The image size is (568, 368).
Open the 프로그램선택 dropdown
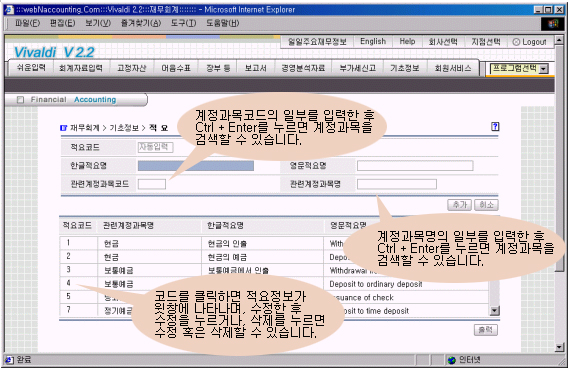pos(543,69)
